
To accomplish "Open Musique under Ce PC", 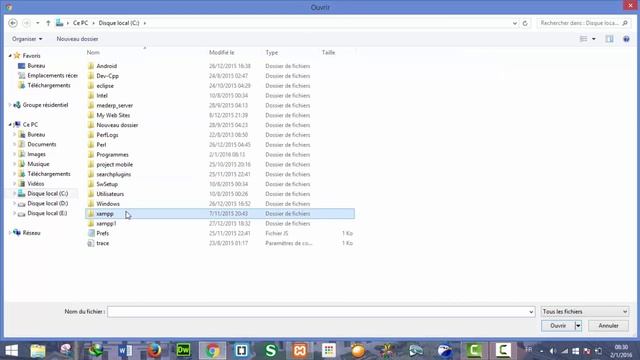I will [38, 164].
